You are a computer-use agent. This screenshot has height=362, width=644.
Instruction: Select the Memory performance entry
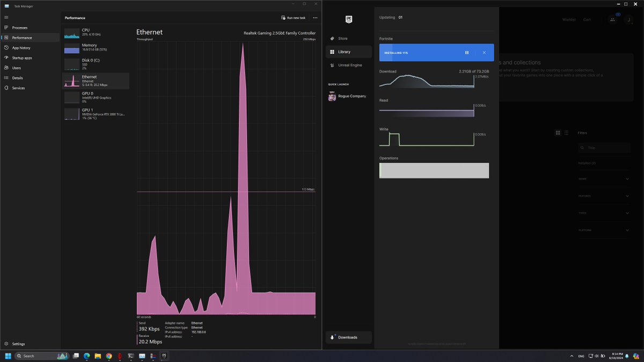pyautogui.click(x=96, y=48)
